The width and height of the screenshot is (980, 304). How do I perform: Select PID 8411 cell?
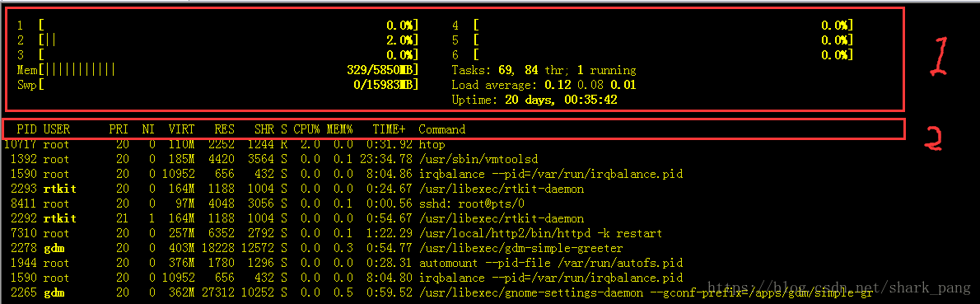click(24, 203)
